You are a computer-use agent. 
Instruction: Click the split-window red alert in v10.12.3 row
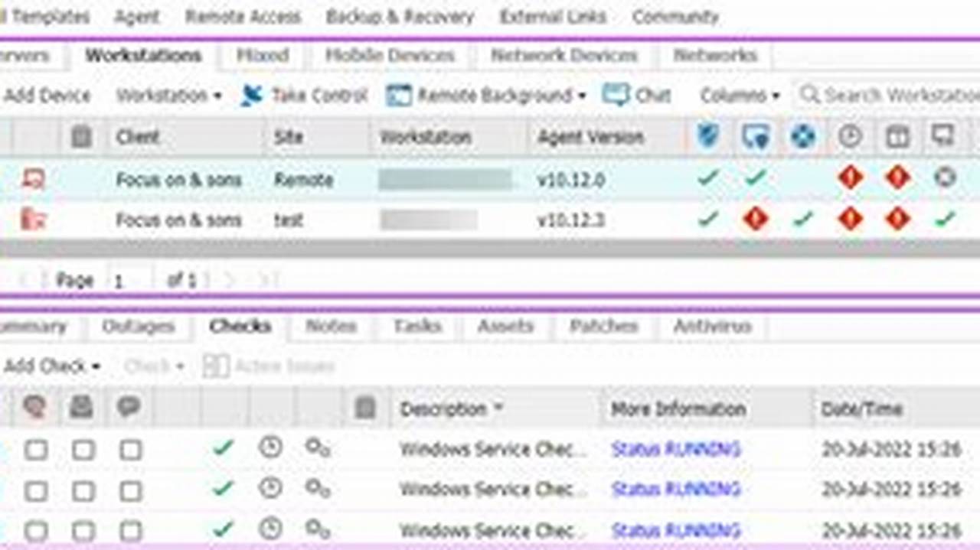click(897, 219)
